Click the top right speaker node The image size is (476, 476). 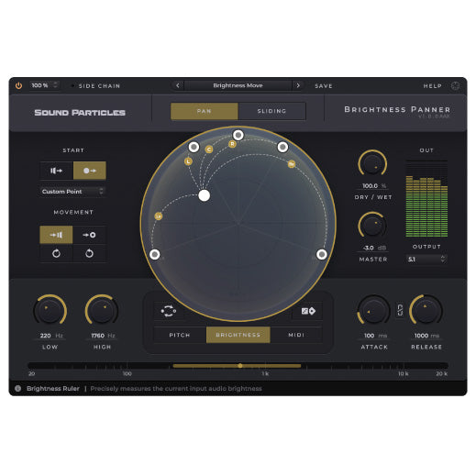[x=282, y=147]
